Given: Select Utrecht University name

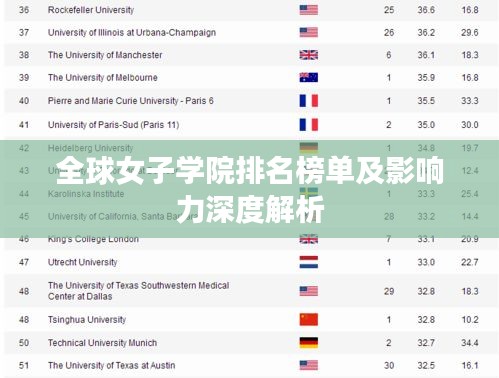Looking at the screenshot, I should pyautogui.click(x=82, y=262).
